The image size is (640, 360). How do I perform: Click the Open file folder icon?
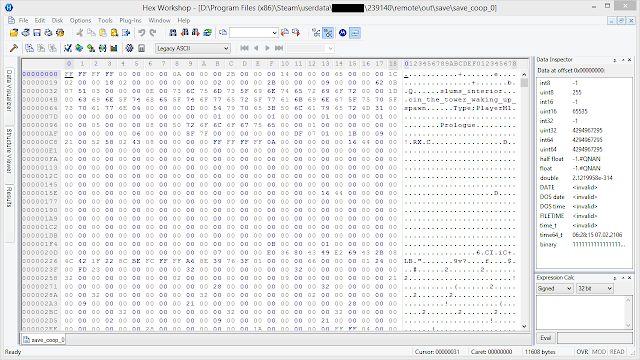[14, 33]
